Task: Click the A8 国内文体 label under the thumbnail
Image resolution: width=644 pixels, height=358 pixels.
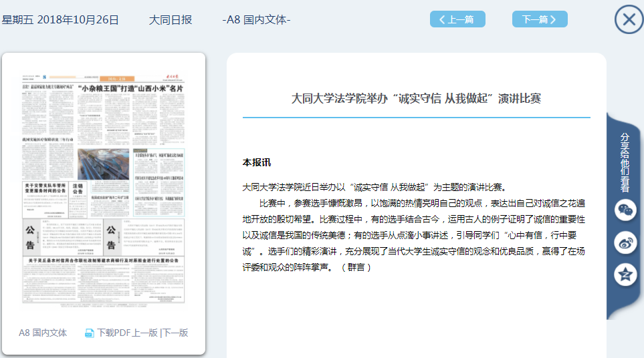Action: point(43,333)
